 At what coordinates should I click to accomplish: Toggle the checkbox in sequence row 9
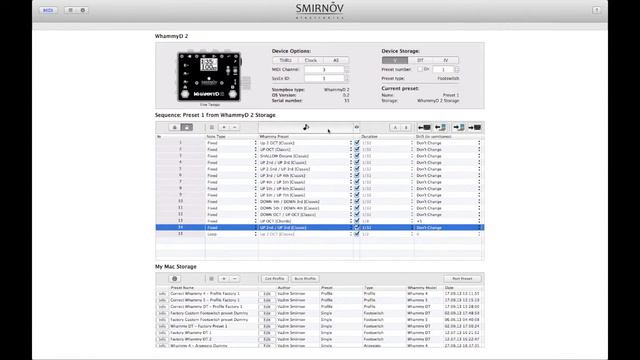click(357, 195)
